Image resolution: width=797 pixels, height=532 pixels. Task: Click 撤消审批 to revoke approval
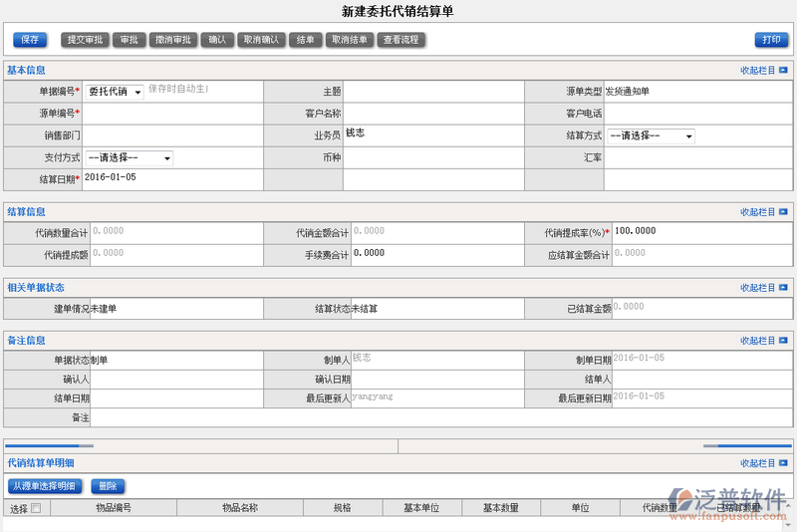click(173, 41)
